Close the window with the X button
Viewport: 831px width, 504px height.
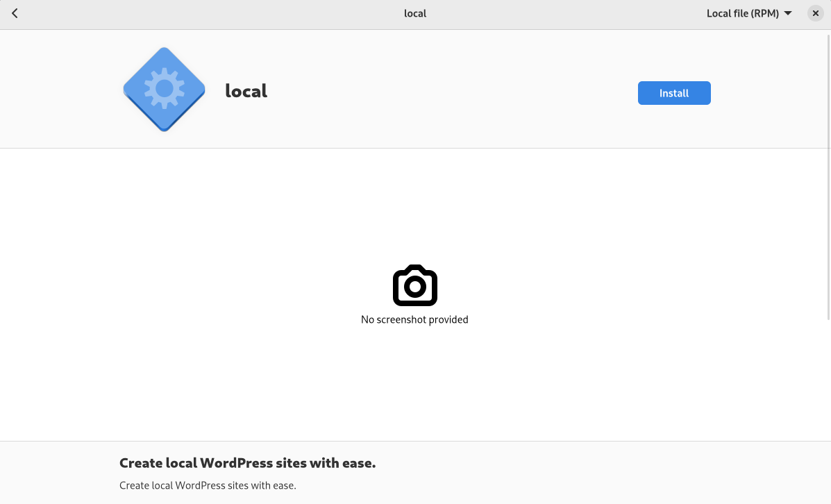(x=816, y=13)
